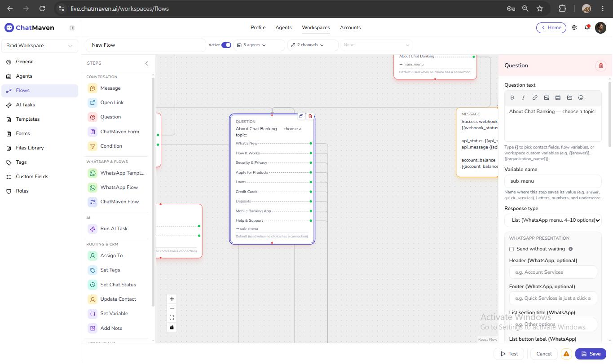Screen dimensions: 613x364
Task: Add a WhatsApp Template step
Action: (x=118, y=173)
